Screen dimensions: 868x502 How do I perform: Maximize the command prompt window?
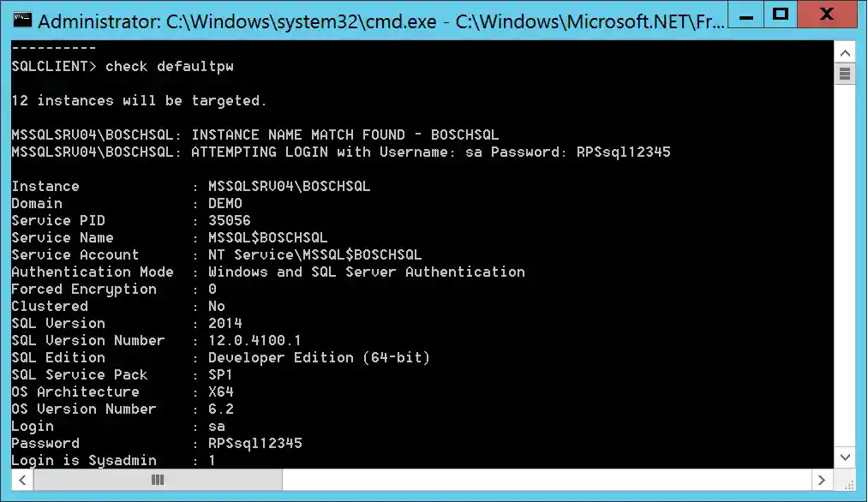point(780,15)
